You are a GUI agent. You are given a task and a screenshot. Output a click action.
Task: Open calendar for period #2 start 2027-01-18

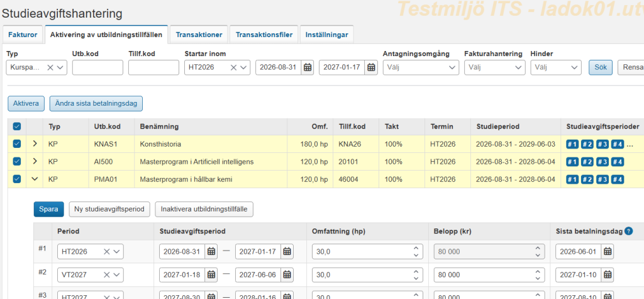point(211,274)
